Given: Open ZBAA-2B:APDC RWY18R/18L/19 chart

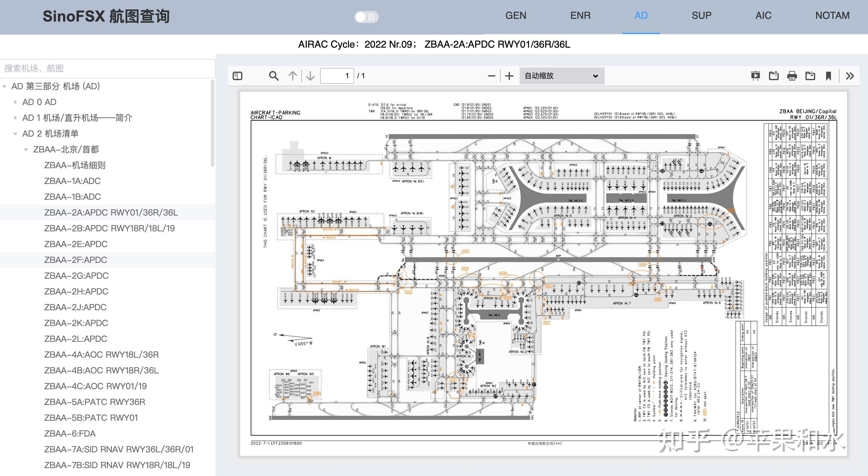Looking at the screenshot, I should point(109,228).
